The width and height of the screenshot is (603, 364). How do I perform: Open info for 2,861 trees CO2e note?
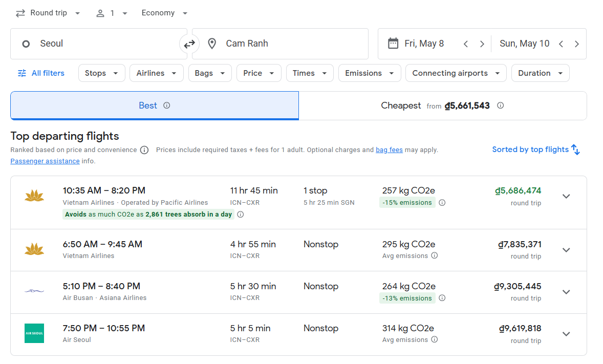tap(240, 215)
